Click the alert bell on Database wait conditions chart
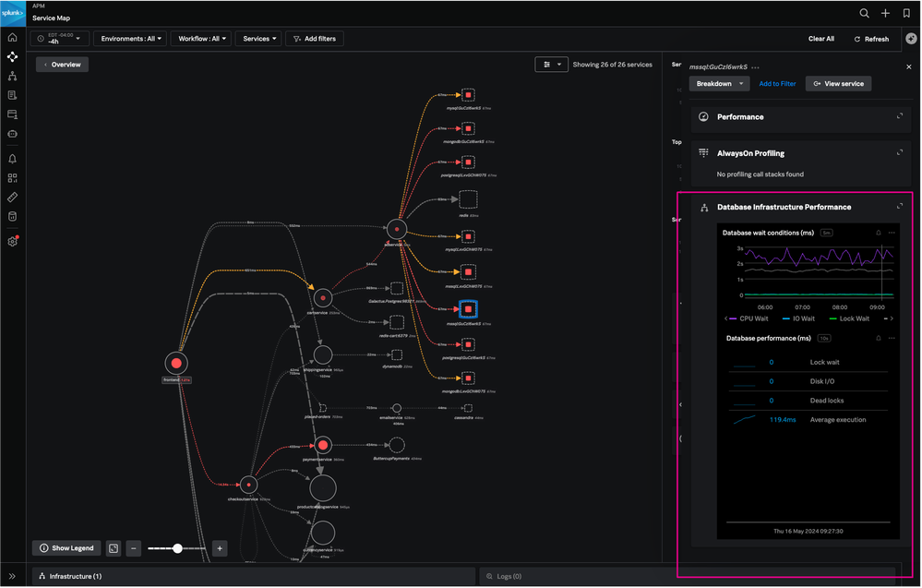 (878, 233)
